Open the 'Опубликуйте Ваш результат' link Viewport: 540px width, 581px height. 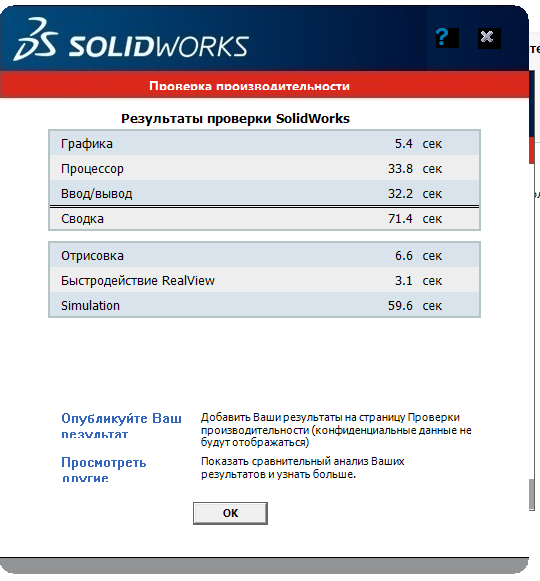point(121,425)
